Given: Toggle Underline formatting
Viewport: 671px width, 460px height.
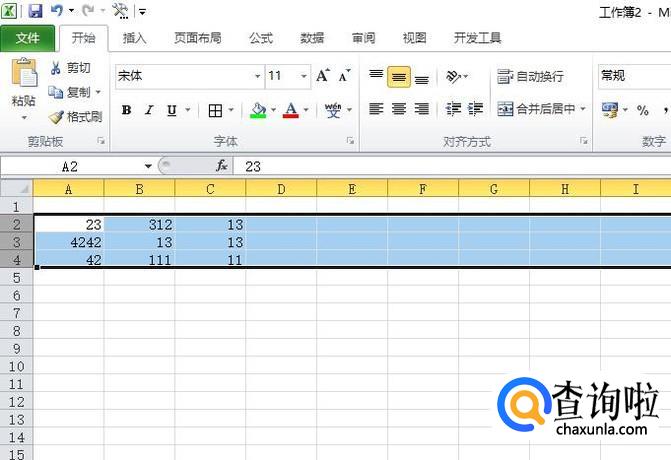Looking at the screenshot, I should (172, 110).
